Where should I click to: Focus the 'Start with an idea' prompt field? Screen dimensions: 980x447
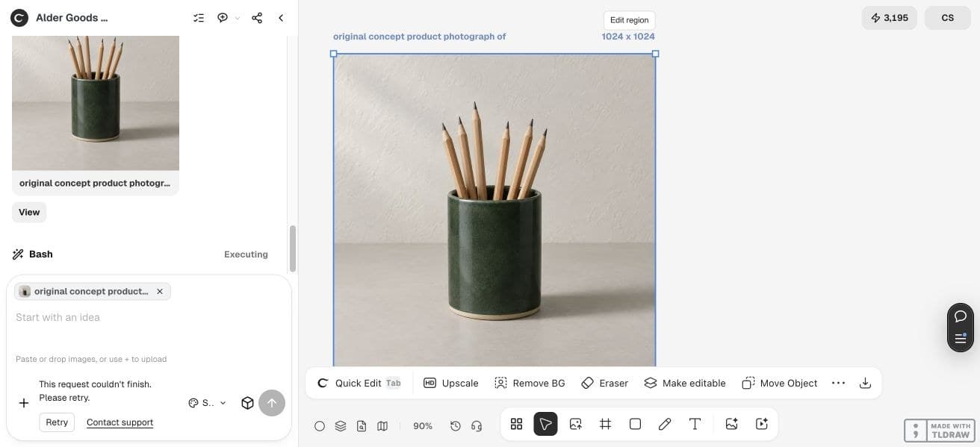[x=149, y=317]
